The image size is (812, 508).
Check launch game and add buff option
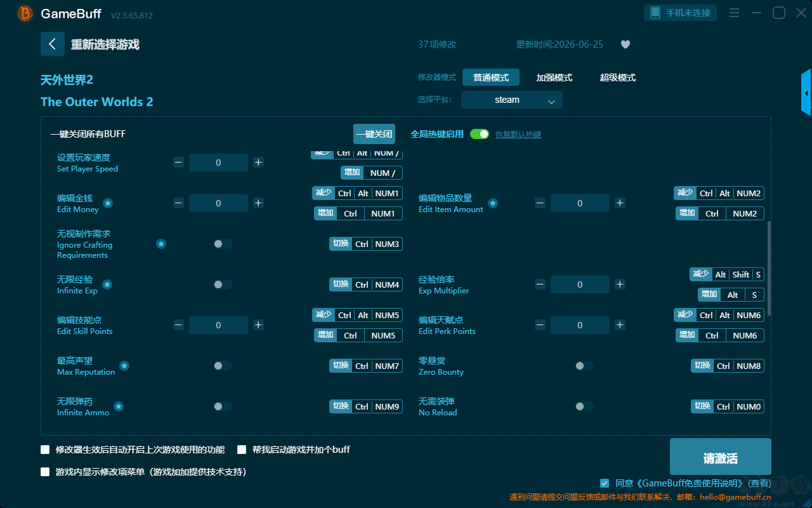[242, 450]
